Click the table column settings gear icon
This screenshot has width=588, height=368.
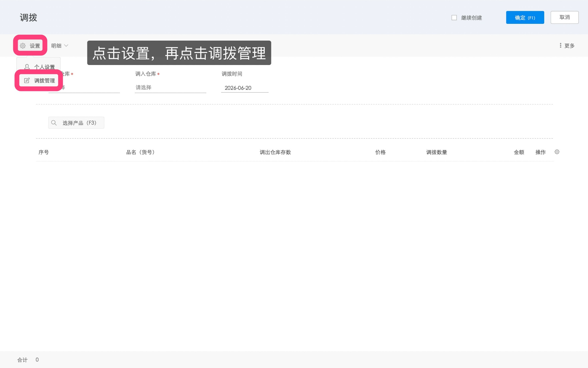[557, 152]
